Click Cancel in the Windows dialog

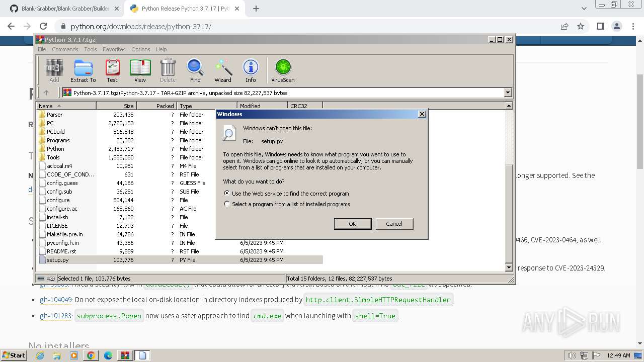tap(394, 224)
